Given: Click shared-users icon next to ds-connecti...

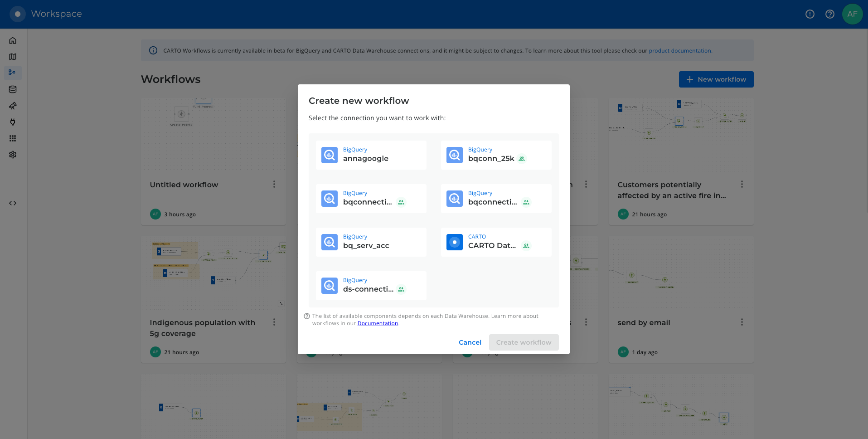Looking at the screenshot, I should [x=401, y=289].
